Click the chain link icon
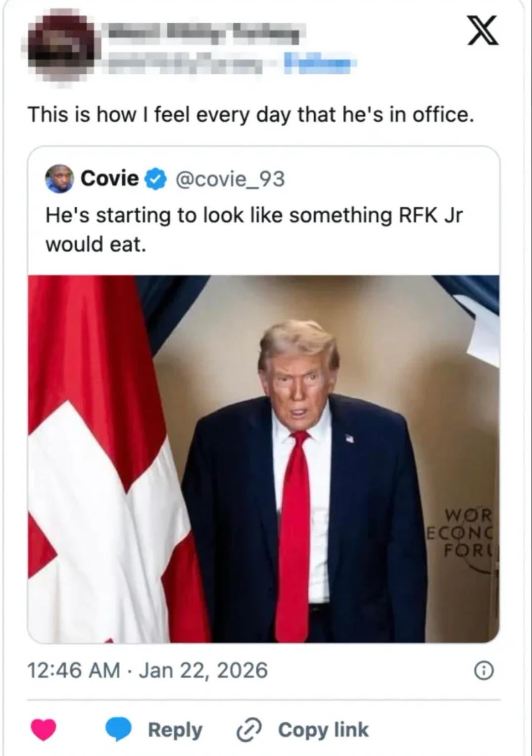 249,730
